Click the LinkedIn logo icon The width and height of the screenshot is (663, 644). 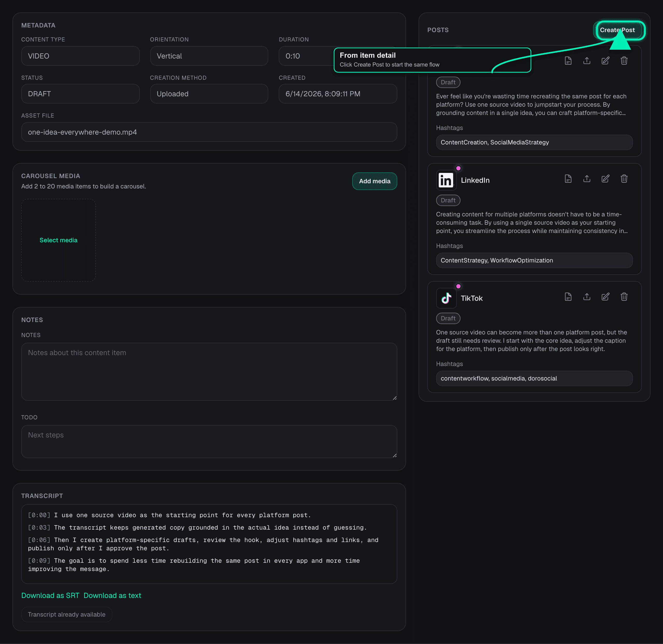(x=446, y=180)
